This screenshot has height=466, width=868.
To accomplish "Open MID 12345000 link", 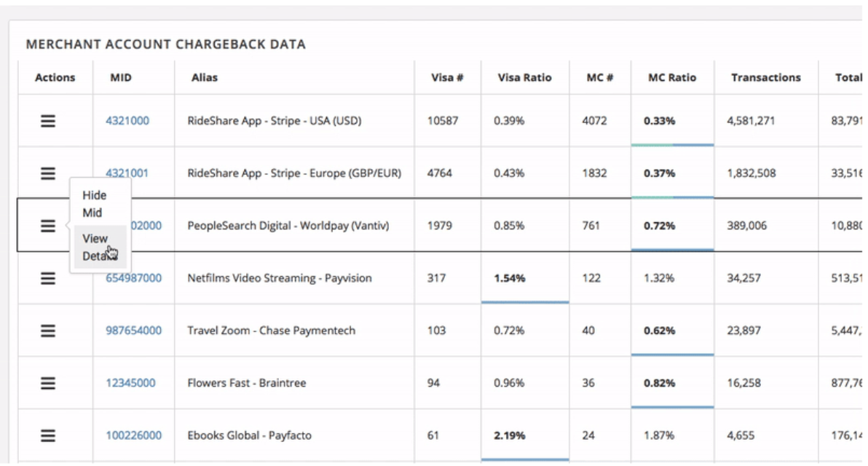I will coord(130,383).
